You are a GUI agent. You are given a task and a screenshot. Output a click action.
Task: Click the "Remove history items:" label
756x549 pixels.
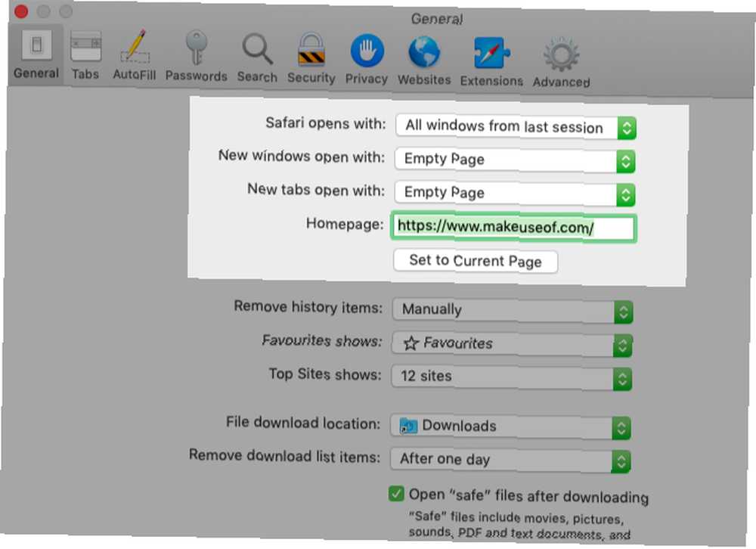[x=308, y=307]
